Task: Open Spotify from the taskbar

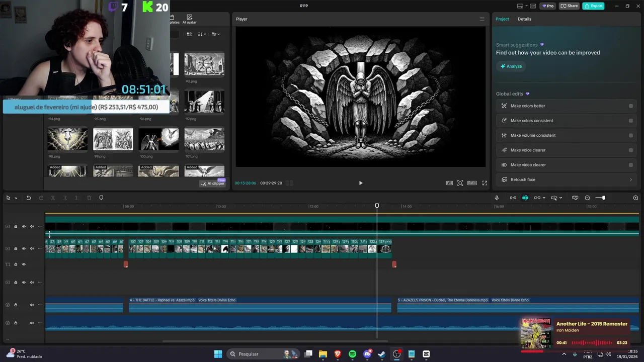Action: coord(352,354)
